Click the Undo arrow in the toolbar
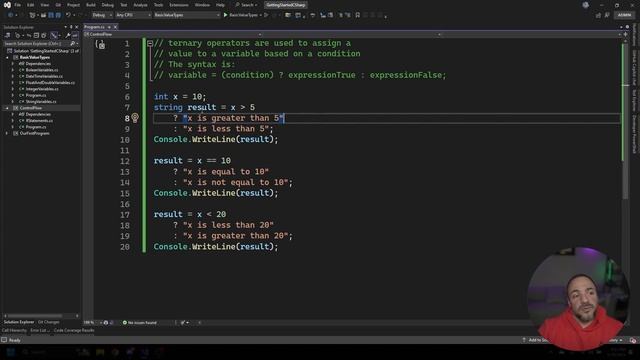 [x=68, y=15]
